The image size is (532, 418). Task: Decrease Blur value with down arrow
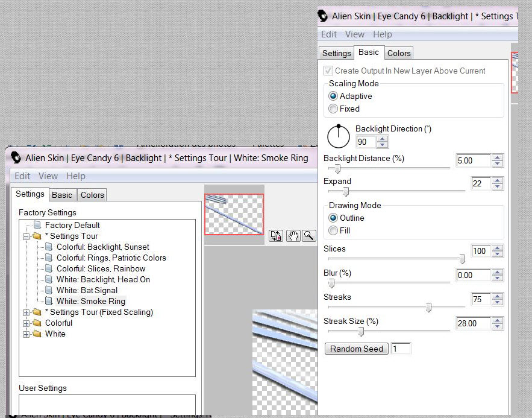tap(498, 277)
